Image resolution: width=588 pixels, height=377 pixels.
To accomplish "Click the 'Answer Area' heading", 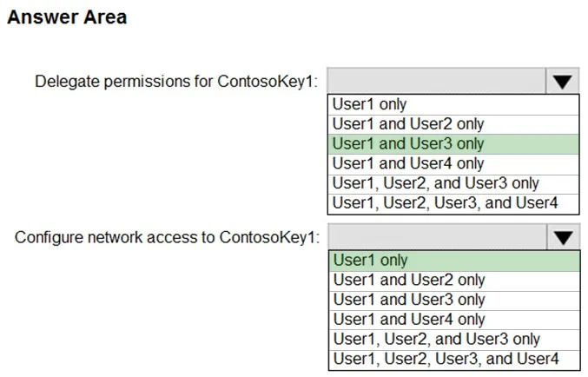I will (x=67, y=17).
